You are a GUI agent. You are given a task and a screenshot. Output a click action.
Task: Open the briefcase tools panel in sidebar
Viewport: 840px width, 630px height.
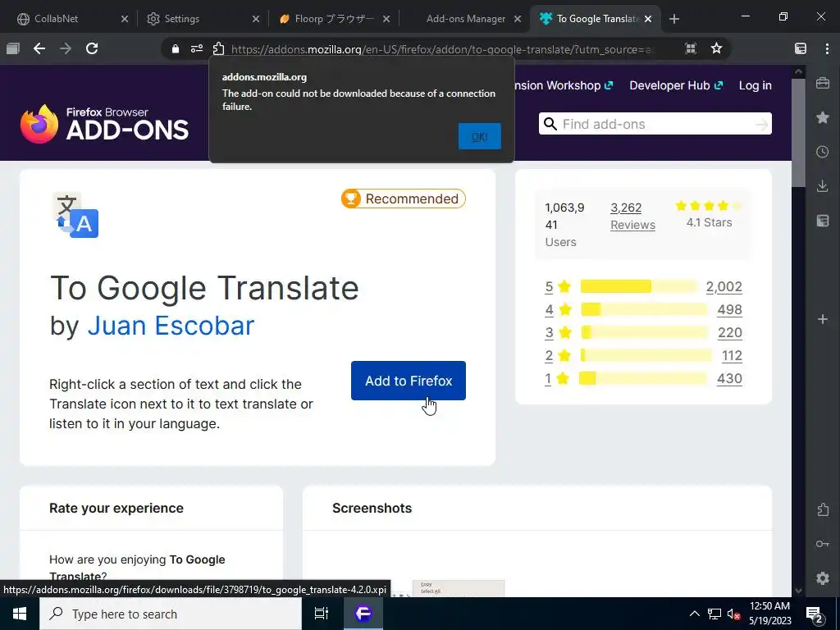pyautogui.click(x=823, y=83)
